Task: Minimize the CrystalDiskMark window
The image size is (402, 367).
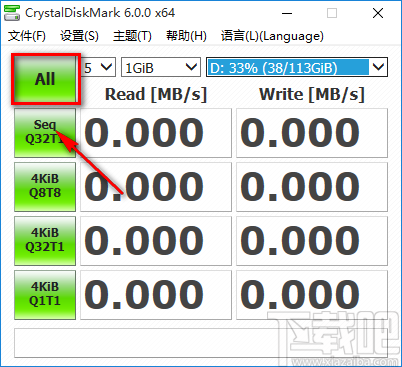Action: (x=287, y=13)
